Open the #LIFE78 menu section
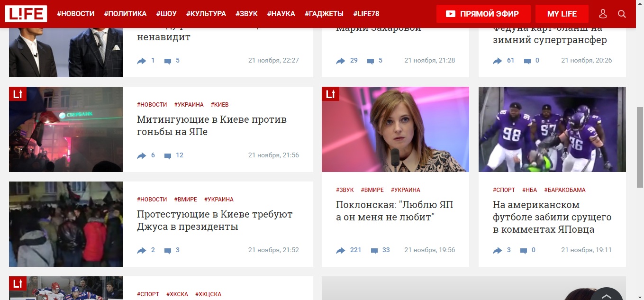The image size is (644, 300). tap(366, 14)
